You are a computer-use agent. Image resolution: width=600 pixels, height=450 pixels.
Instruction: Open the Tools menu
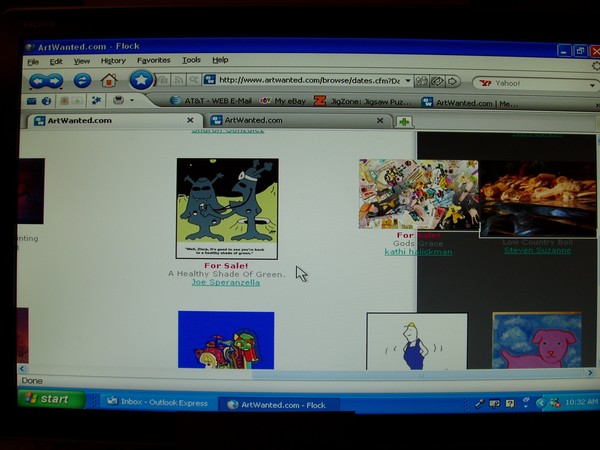[x=191, y=60]
